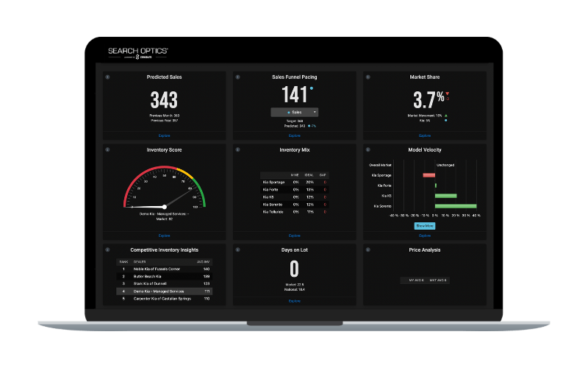Open info icon on Price Analysis card
588x368 pixels.
tap(368, 250)
